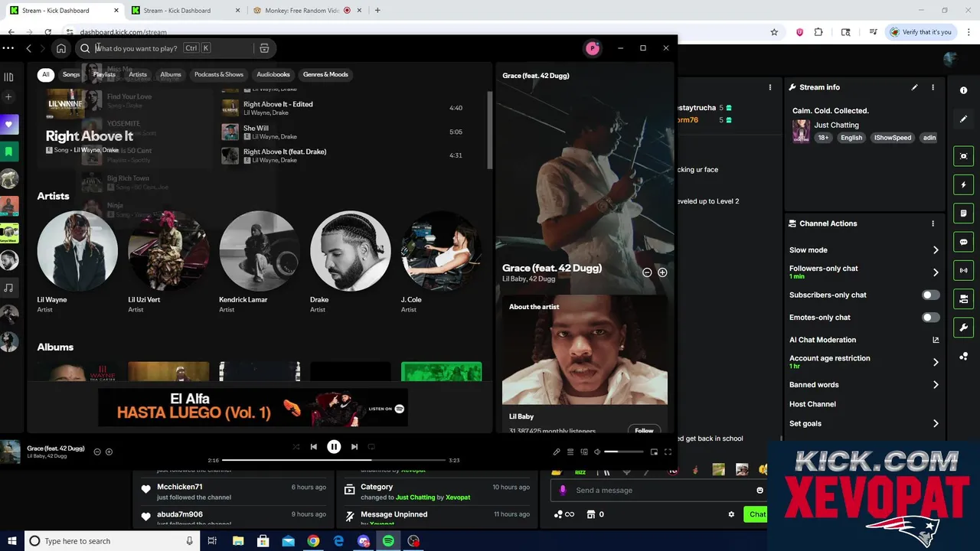Open Chrome from Windows taskbar

(313, 541)
